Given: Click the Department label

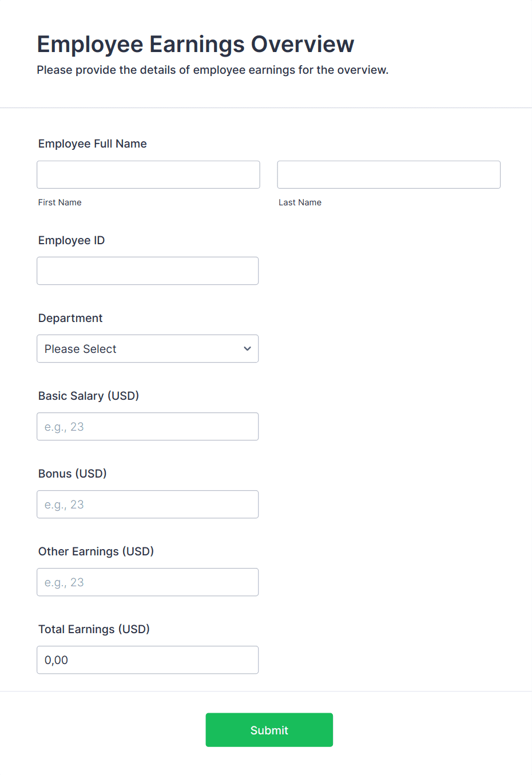Looking at the screenshot, I should (70, 318).
